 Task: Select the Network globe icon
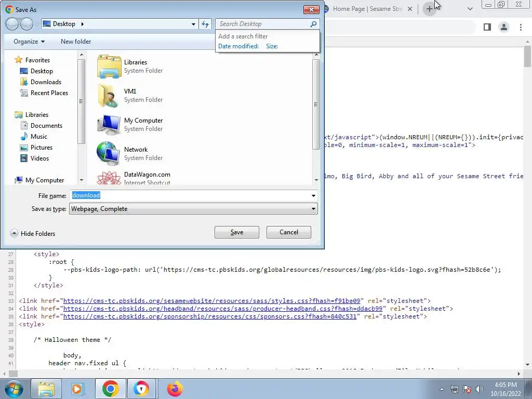[x=109, y=153]
